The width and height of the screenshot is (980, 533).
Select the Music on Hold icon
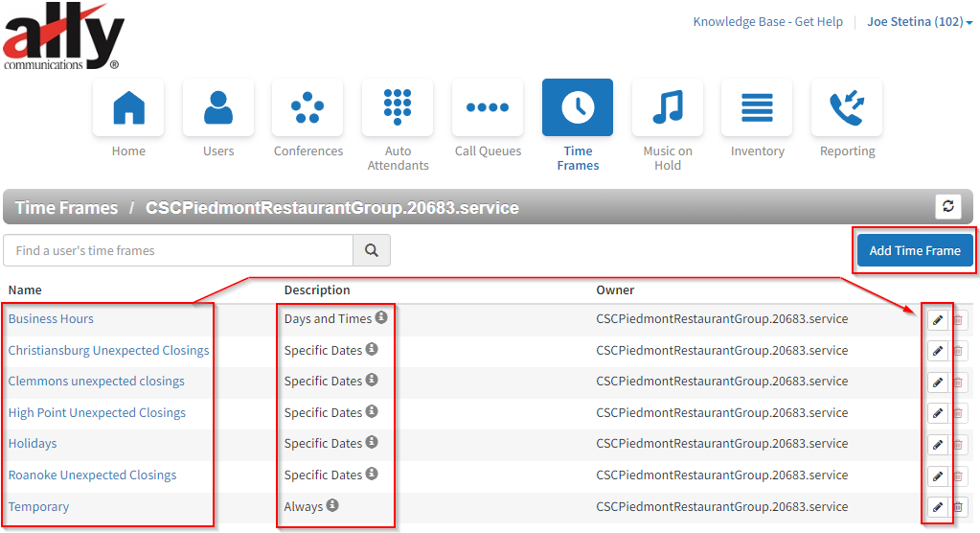[x=668, y=107]
